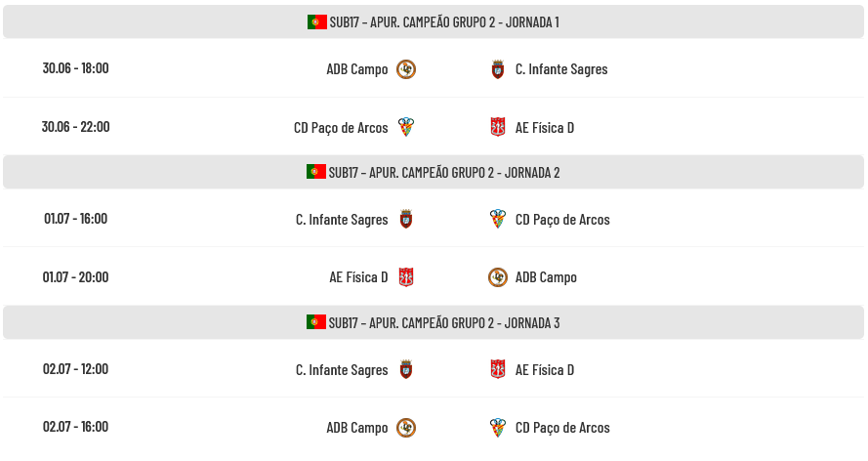868x461 pixels.
Task: Click AE Física D crest in the 02.07 12:00 match
Action: pyautogui.click(x=498, y=369)
